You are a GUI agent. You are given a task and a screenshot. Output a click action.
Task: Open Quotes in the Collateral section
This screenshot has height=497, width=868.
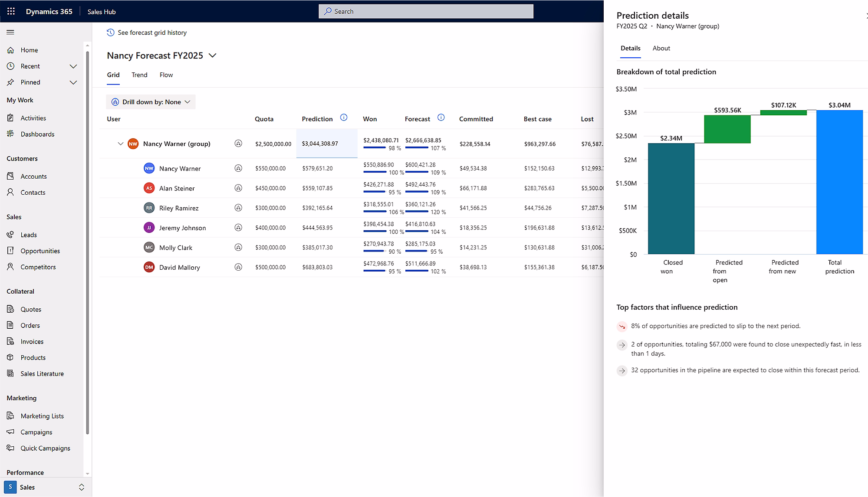[30, 309]
